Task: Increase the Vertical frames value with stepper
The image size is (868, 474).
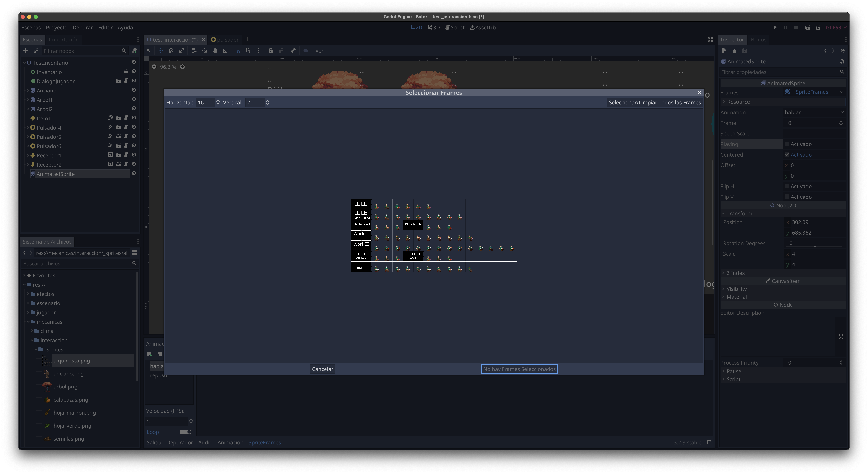Action: 268,101
